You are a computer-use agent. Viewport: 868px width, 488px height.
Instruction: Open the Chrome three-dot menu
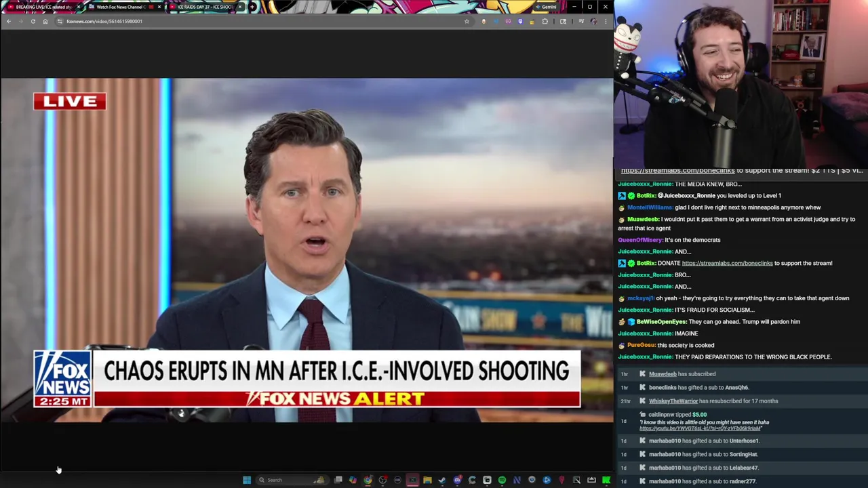pyautogui.click(x=606, y=21)
